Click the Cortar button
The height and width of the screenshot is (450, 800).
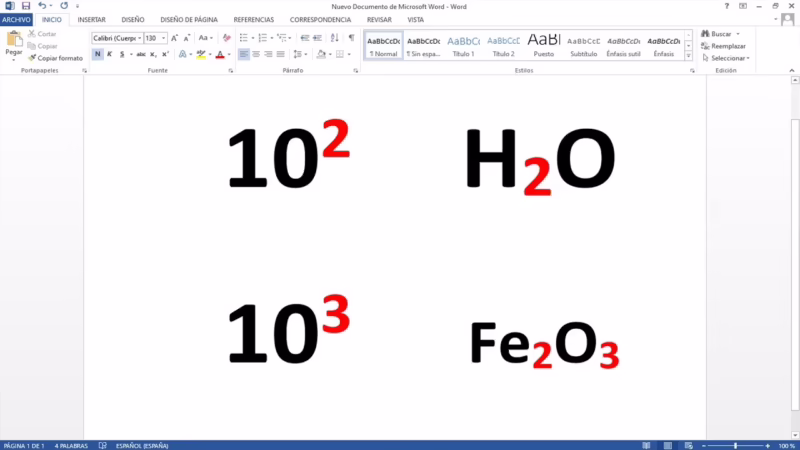pos(42,34)
